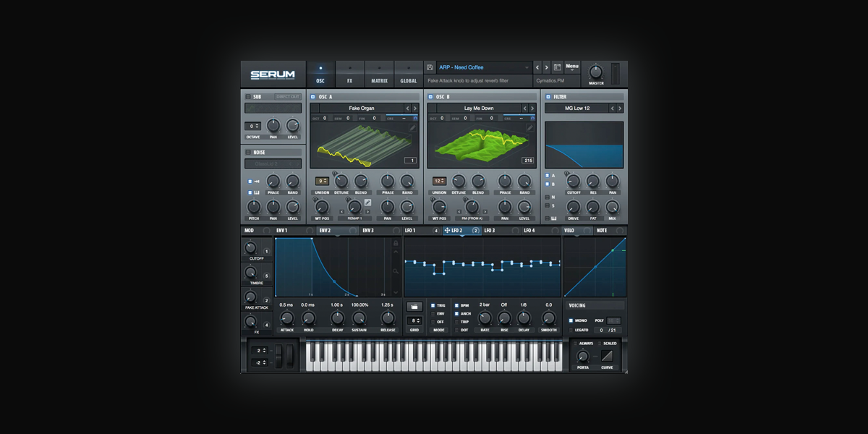Click OSC B unison voices stepper
The image size is (868, 434).
point(440,181)
